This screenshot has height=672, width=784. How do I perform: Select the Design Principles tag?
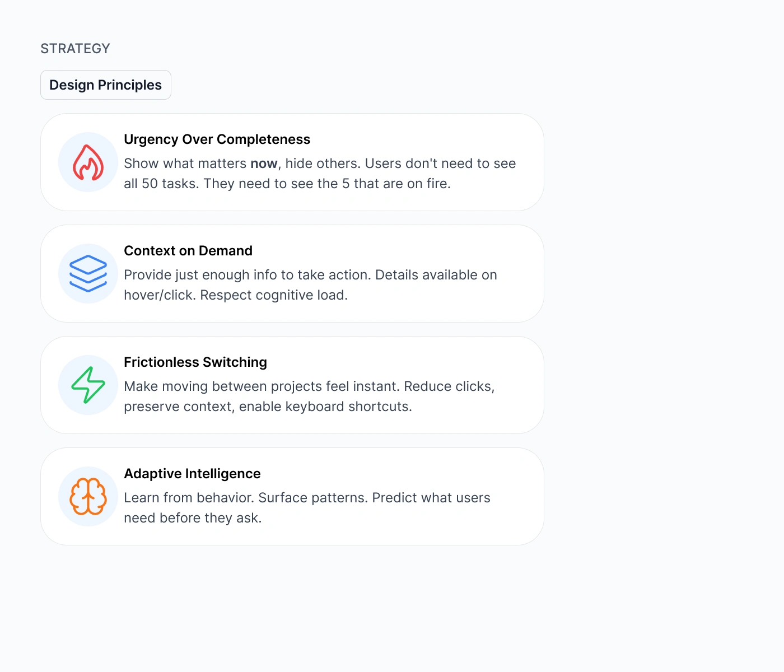coord(106,85)
